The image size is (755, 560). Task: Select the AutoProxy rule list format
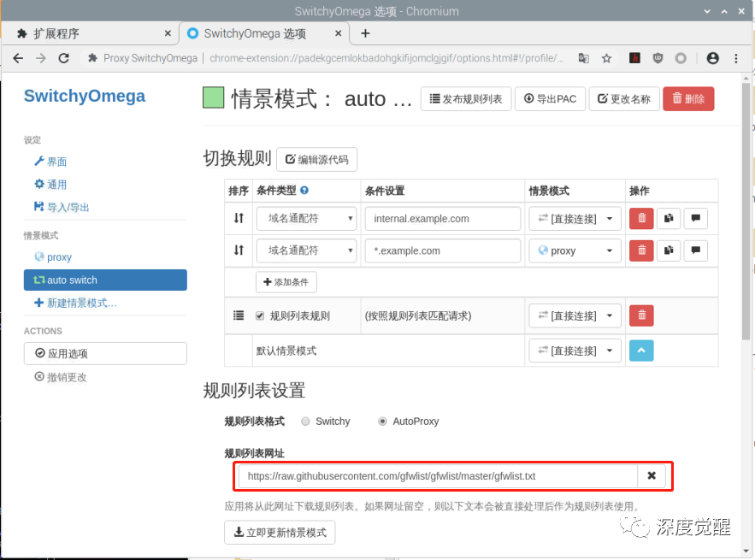[382, 421]
